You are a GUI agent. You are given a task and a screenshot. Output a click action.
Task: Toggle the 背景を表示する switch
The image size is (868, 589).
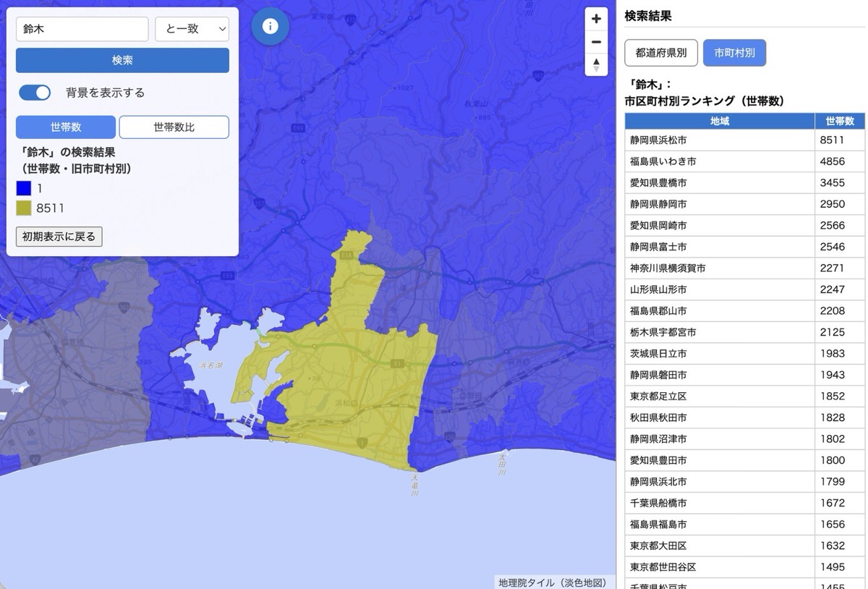coord(35,93)
